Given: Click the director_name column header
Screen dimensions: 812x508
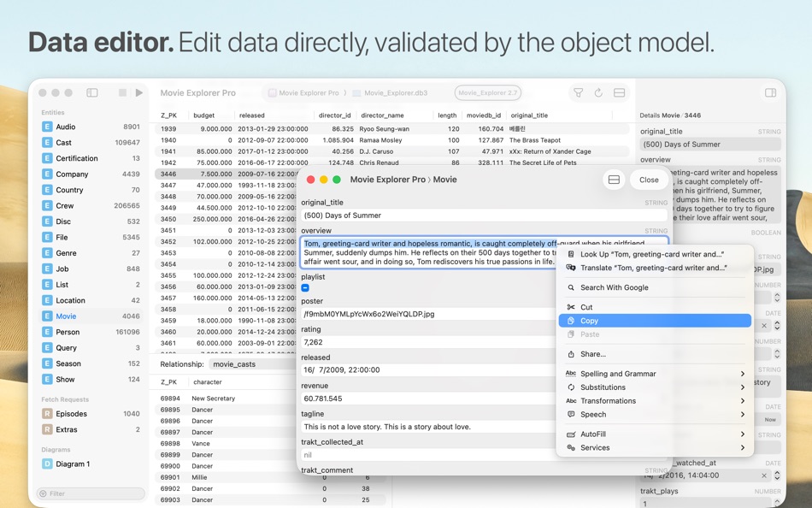Looking at the screenshot, I should point(382,115).
